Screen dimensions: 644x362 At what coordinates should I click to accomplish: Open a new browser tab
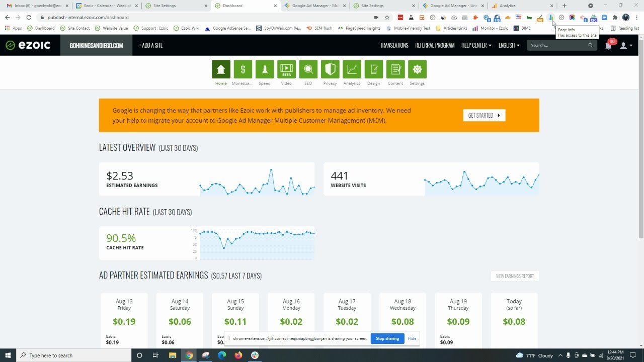click(x=565, y=6)
